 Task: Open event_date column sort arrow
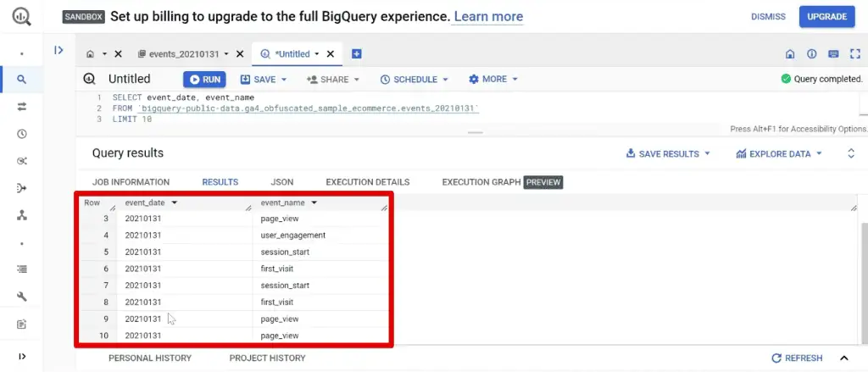[175, 203]
